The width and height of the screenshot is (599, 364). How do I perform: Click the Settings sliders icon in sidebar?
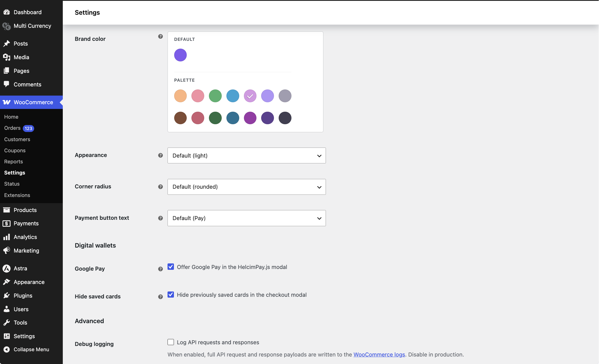pyautogui.click(x=6, y=336)
